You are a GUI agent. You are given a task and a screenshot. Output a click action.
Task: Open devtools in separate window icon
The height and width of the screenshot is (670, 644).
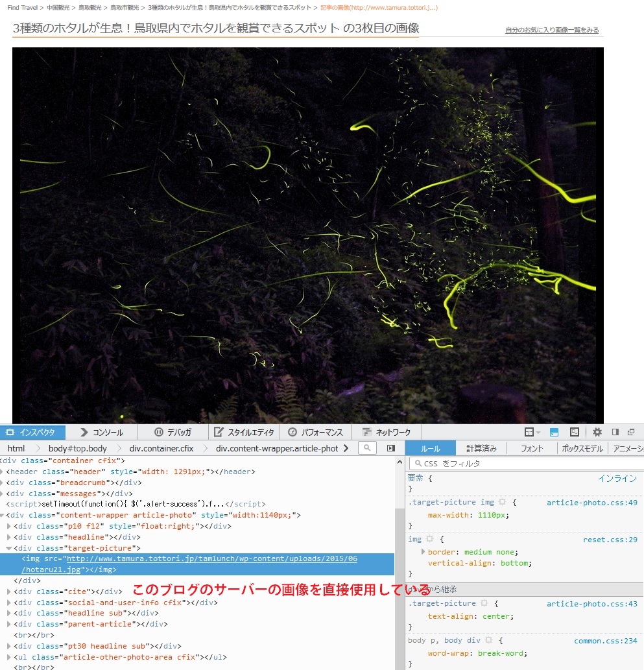631,432
